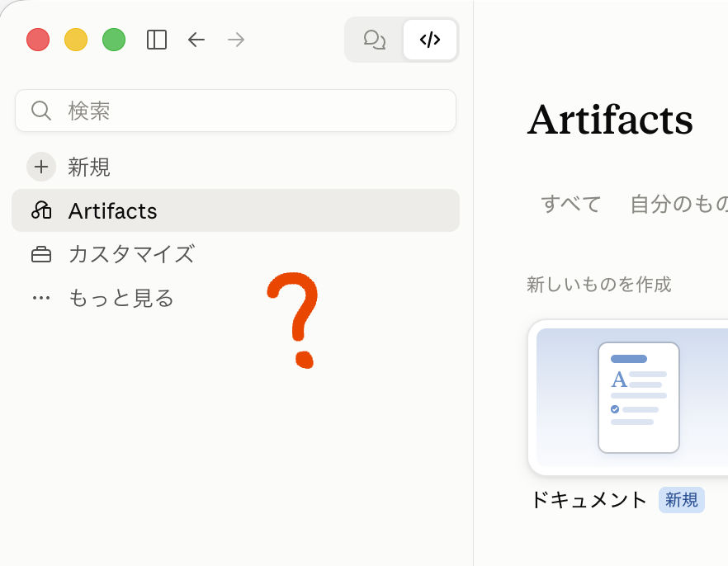Screen dimensions: 728x566
Task: Switch to code mode </> icon
Action: click(430, 40)
